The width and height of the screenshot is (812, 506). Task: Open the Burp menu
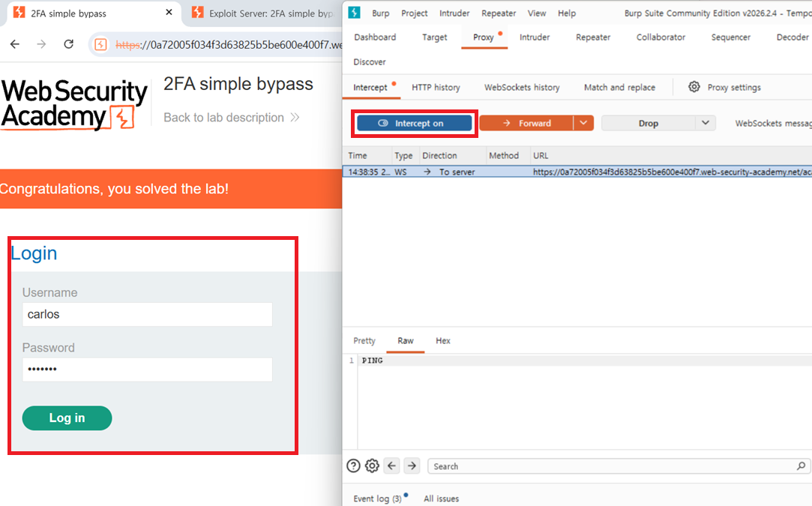tap(381, 13)
